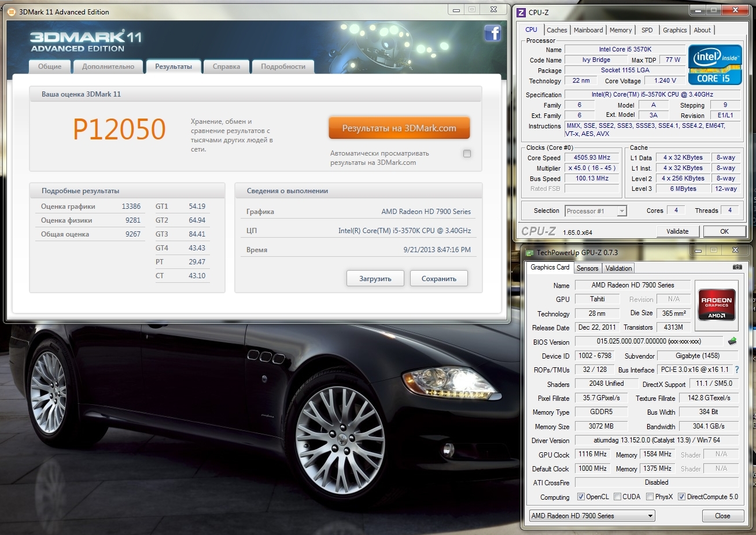Image resolution: width=756 pixels, height=535 pixels.
Task: Click the bus interface question mark
Action: click(737, 370)
